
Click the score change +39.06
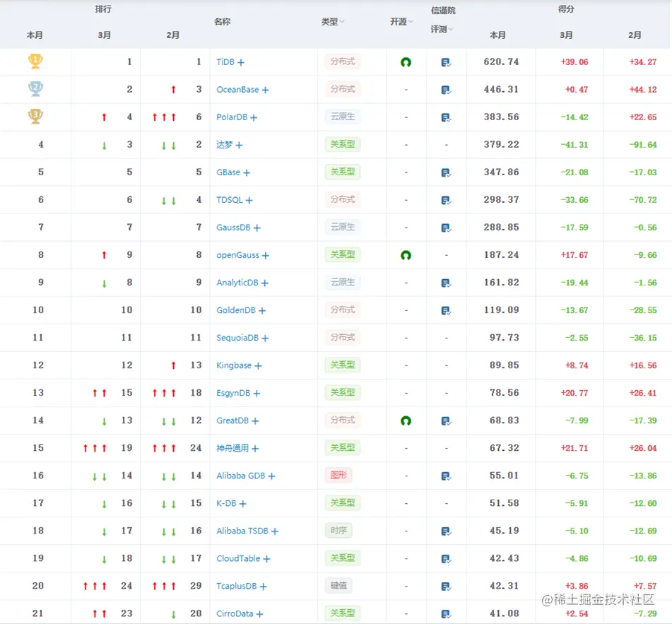[x=574, y=62]
